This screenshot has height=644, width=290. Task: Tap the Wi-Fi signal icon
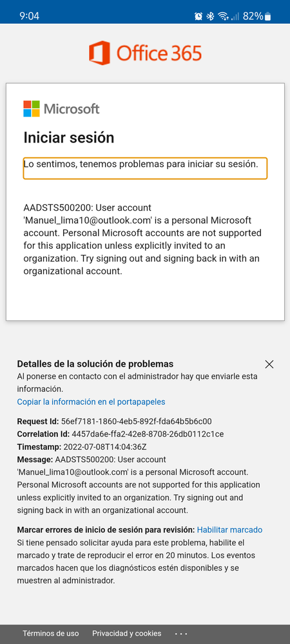[223, 16]
